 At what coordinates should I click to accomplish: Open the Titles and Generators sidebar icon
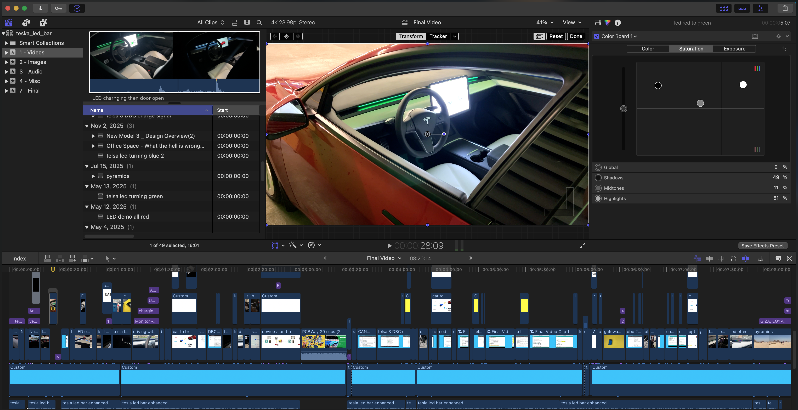point(43,22)
